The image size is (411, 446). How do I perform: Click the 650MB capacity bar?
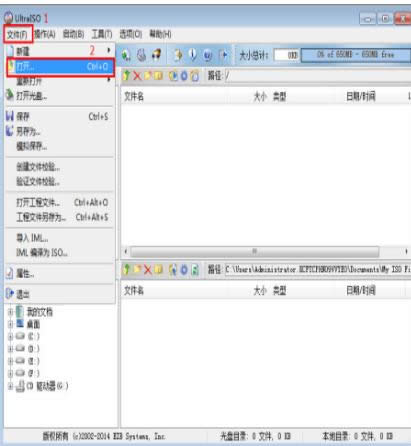tap(356, 55)
